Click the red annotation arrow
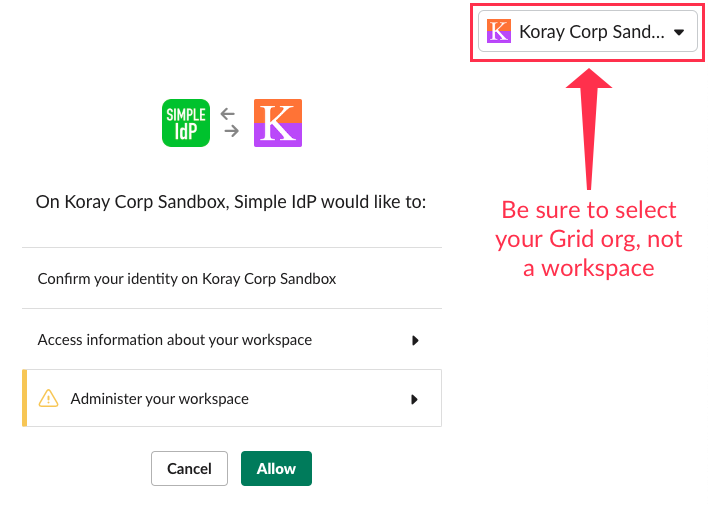708x506 pixels. pyautogui.click(x=589, y=128)
